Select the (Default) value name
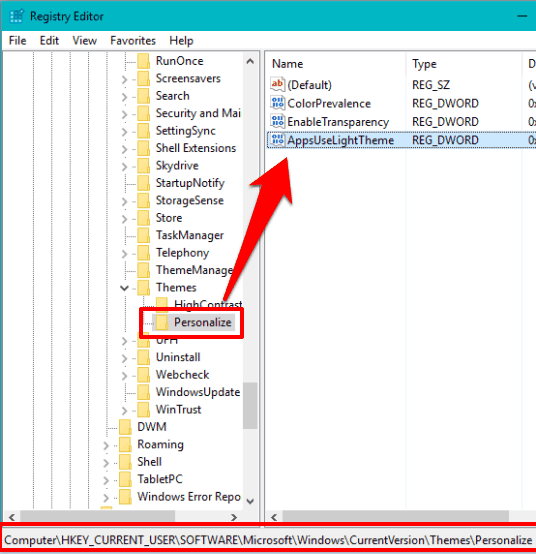 coord(310,85)
